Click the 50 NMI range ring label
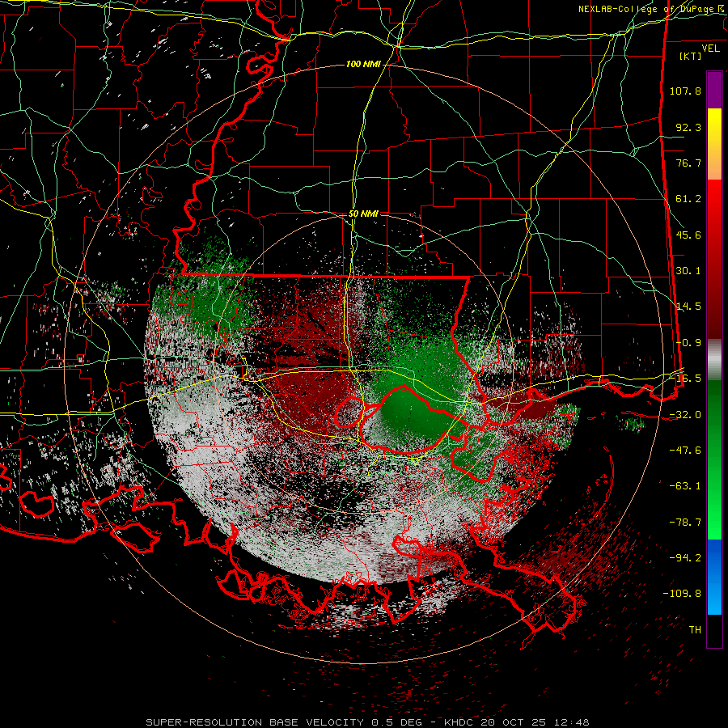This screenshot has height=728, width=728. pos(363,214)
